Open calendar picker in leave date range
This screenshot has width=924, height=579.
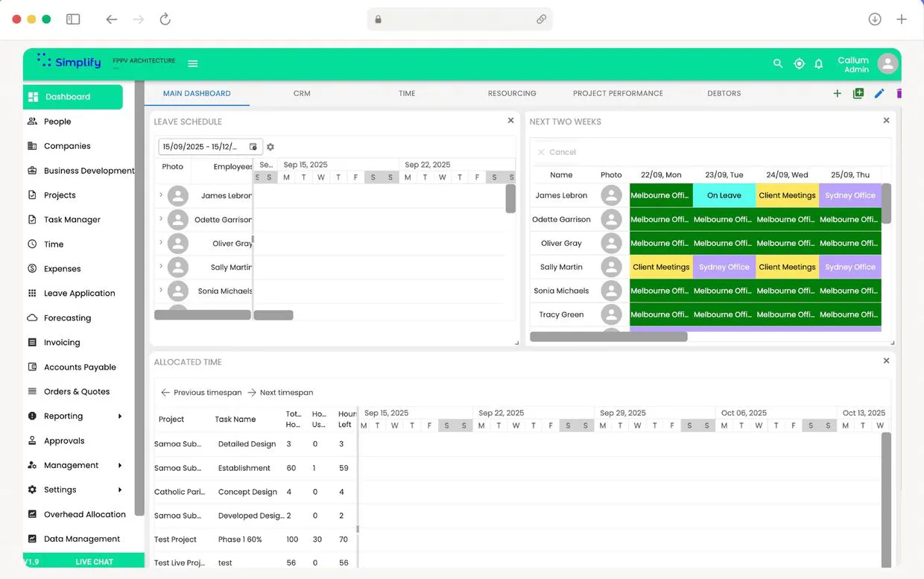point(253,147)
